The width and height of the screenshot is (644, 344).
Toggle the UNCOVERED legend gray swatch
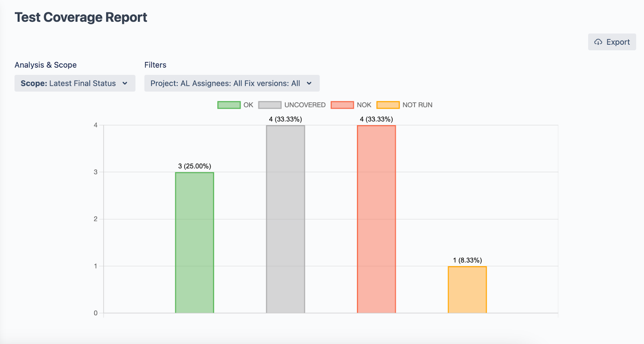pos(270,105)
